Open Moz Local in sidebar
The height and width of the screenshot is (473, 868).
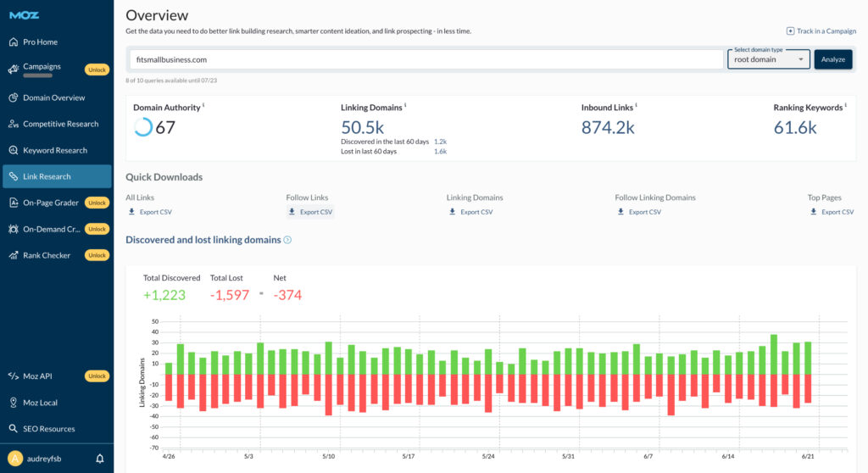pyautogui.click(x=40, y=403)
